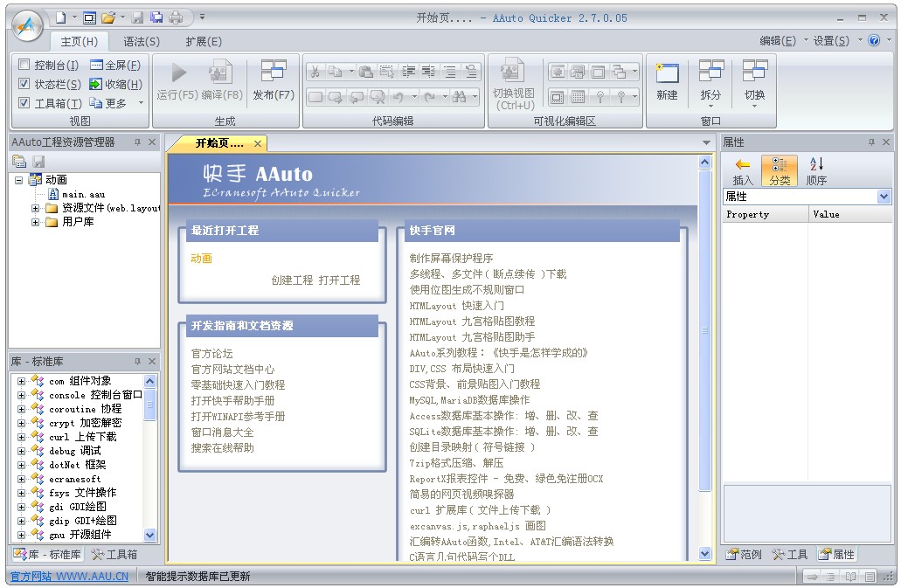The image size is (901, 588).
Task: Click the grid icon in 可视化编辑区
Action: coord(578,97)
